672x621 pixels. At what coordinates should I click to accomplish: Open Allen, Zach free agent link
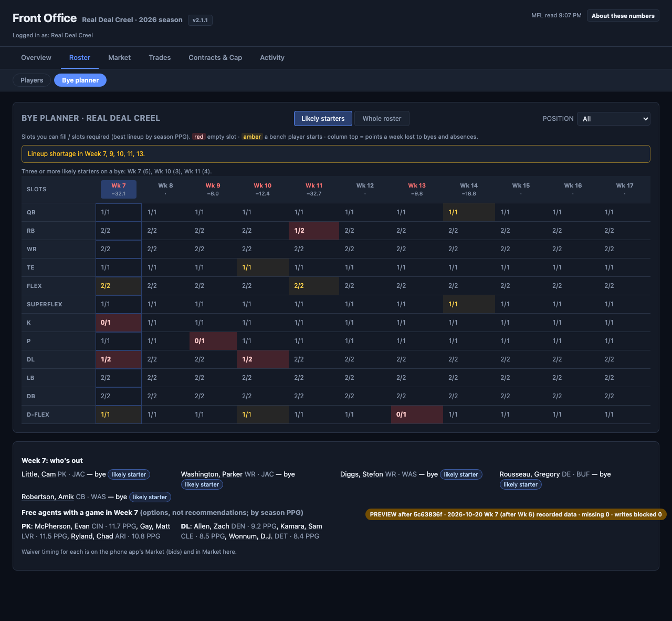(212, 526)
